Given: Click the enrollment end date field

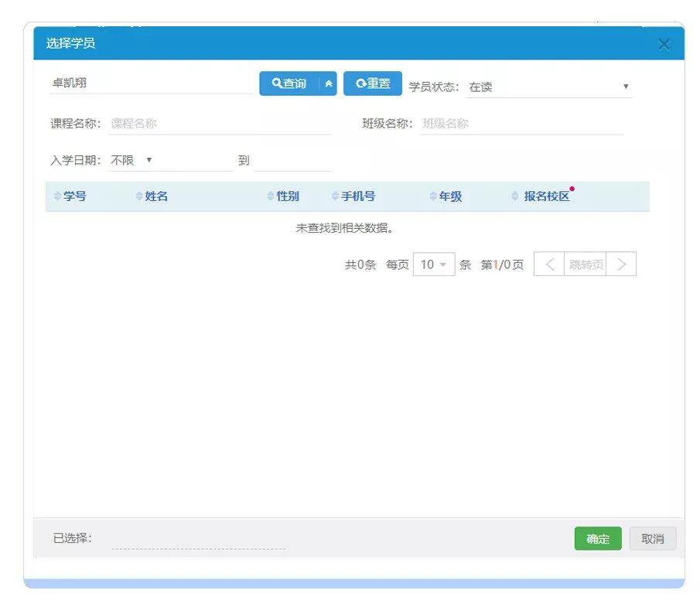Looking at the screenshot, I should pos(292,161).
